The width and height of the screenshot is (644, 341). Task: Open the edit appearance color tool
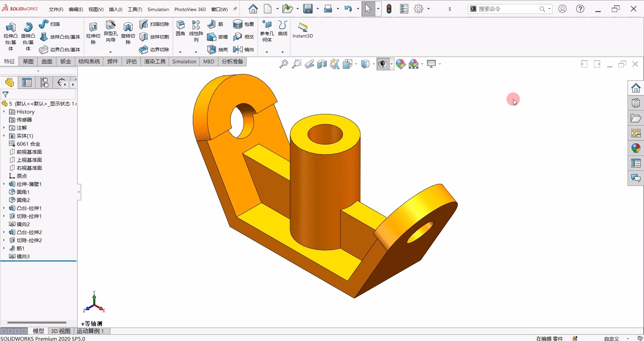tap(401, 64)
